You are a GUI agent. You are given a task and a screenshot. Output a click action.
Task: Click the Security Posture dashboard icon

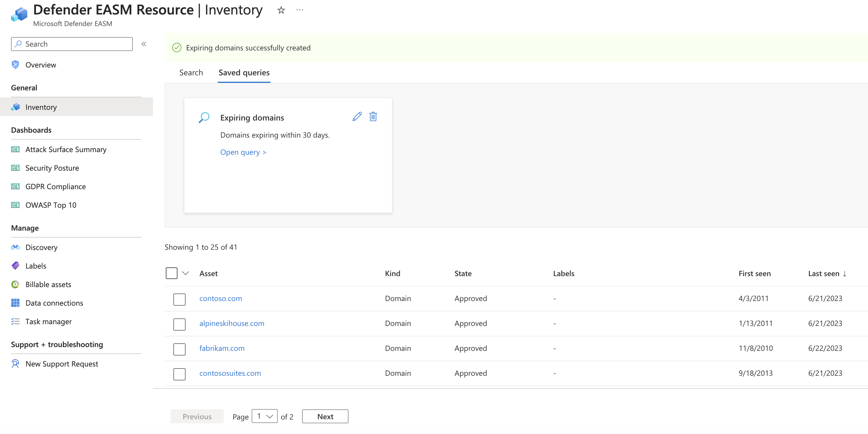pyautogui.click(x=15, y=167)
